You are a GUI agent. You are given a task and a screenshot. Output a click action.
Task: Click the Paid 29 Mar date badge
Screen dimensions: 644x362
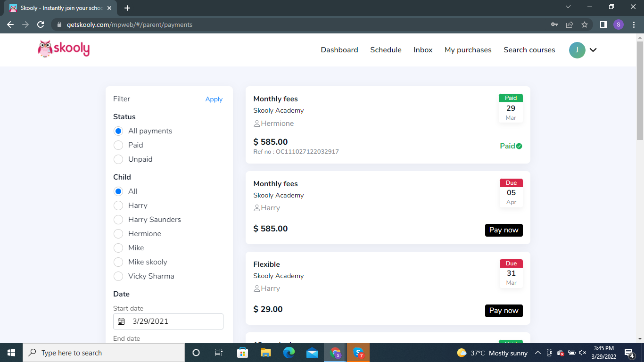point(511,108)
